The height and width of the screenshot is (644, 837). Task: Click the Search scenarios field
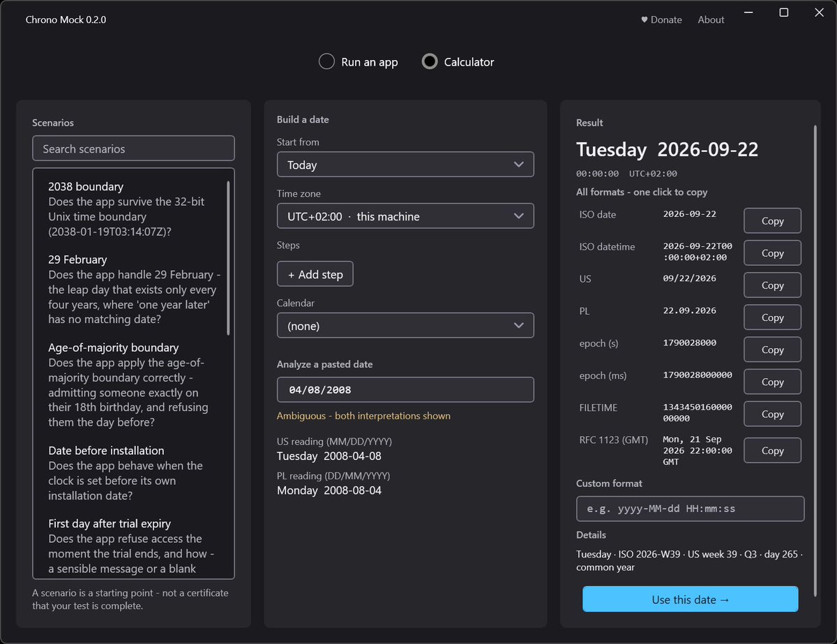click(133, 149)
